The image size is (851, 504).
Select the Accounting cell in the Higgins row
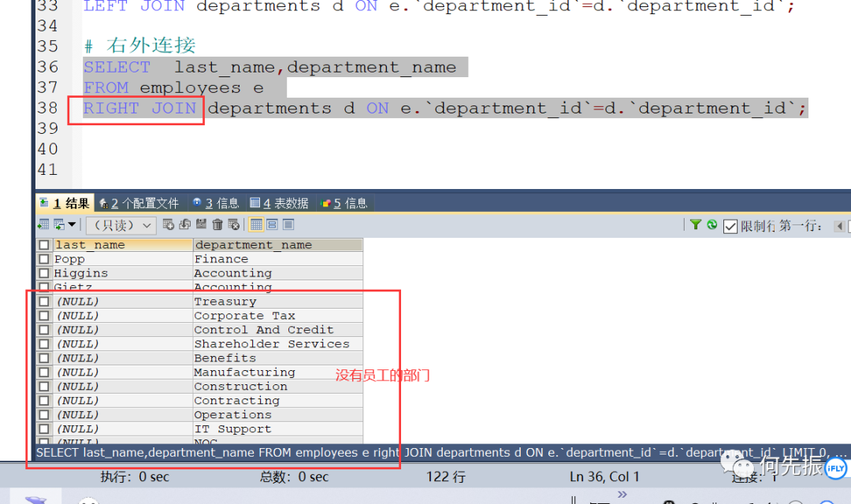[278, 273]
